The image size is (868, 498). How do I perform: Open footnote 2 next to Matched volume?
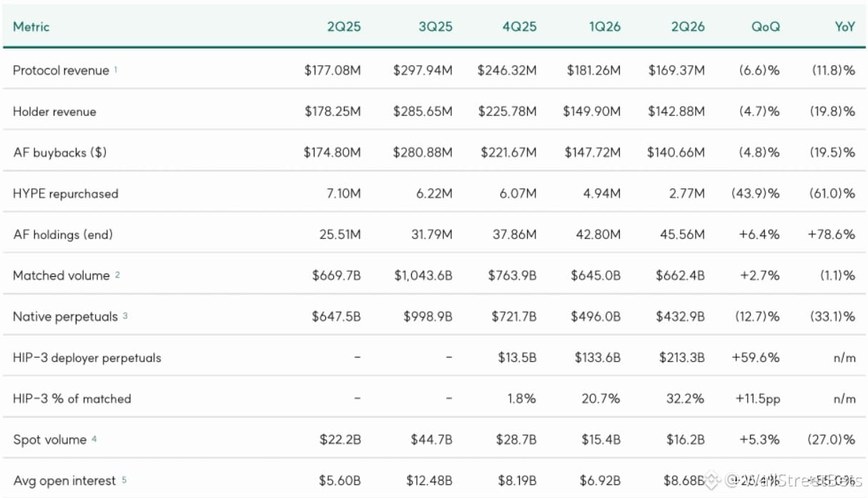tap(117, 274)
